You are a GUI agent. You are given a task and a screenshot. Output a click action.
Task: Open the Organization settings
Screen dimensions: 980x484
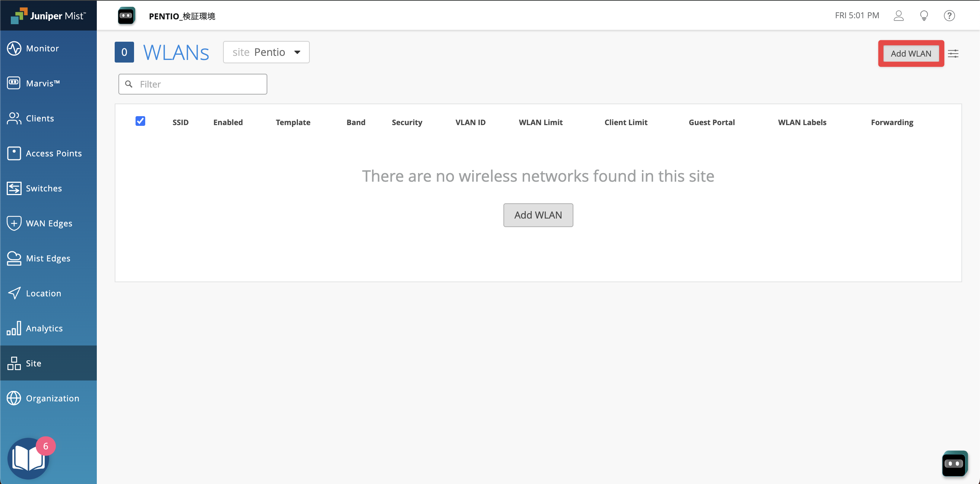52,397
